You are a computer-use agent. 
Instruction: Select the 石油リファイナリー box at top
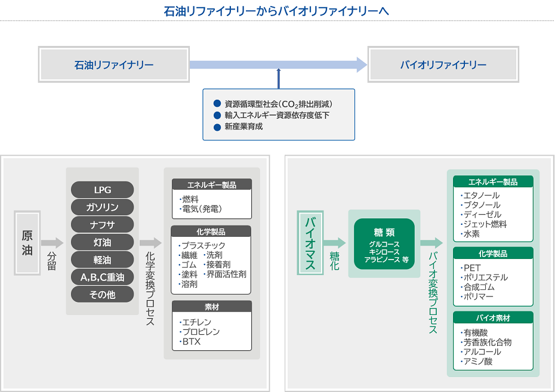click(114, 64)
